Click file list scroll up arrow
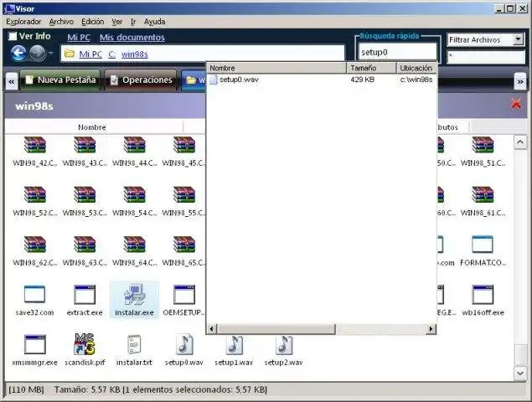The height and width of the screenshot is (402, 532). 520,142
